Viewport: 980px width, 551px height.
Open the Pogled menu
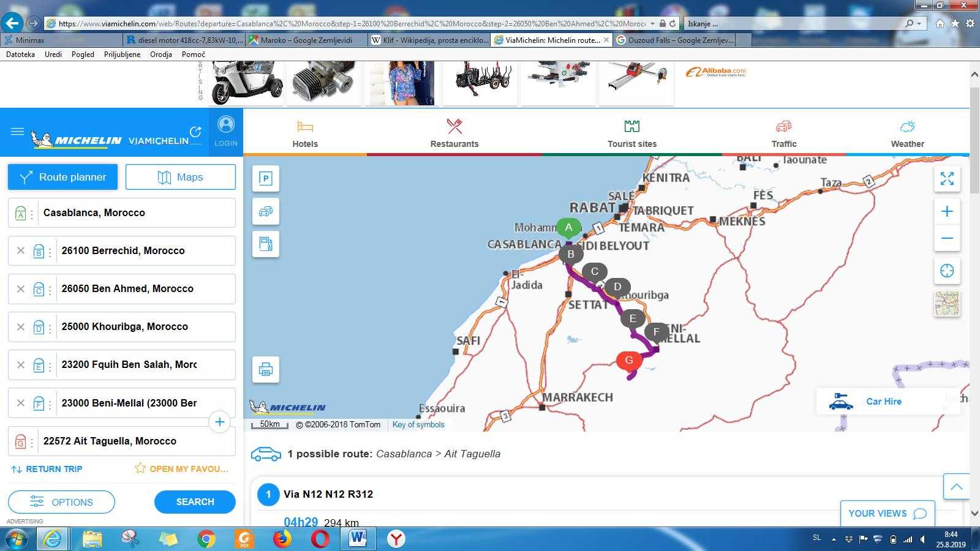(x=83, y=54)
